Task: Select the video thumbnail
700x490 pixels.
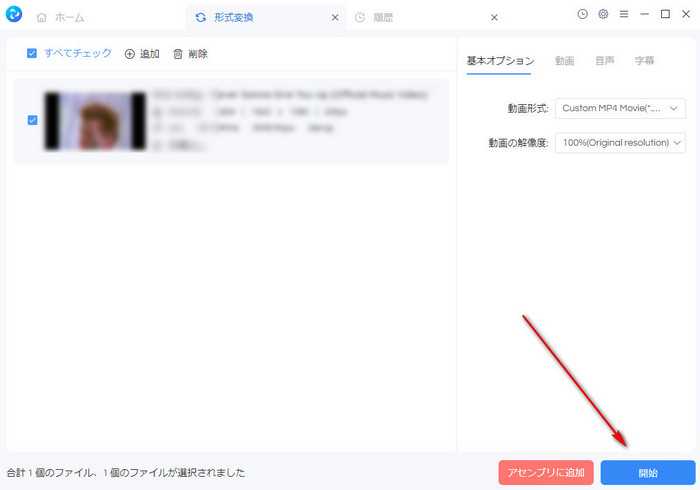Action: click(x=95, y=120)
